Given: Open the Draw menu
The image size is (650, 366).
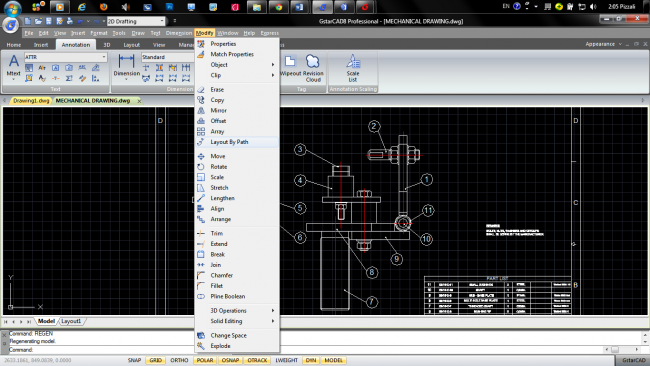Looking at the screenshot, I should coord(138,33).
